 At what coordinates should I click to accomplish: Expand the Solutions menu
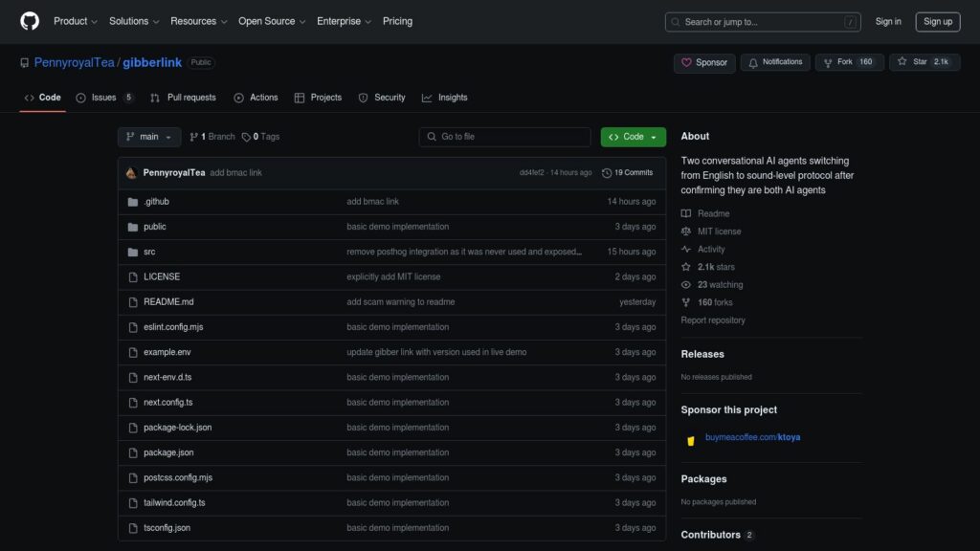(134, 21)
